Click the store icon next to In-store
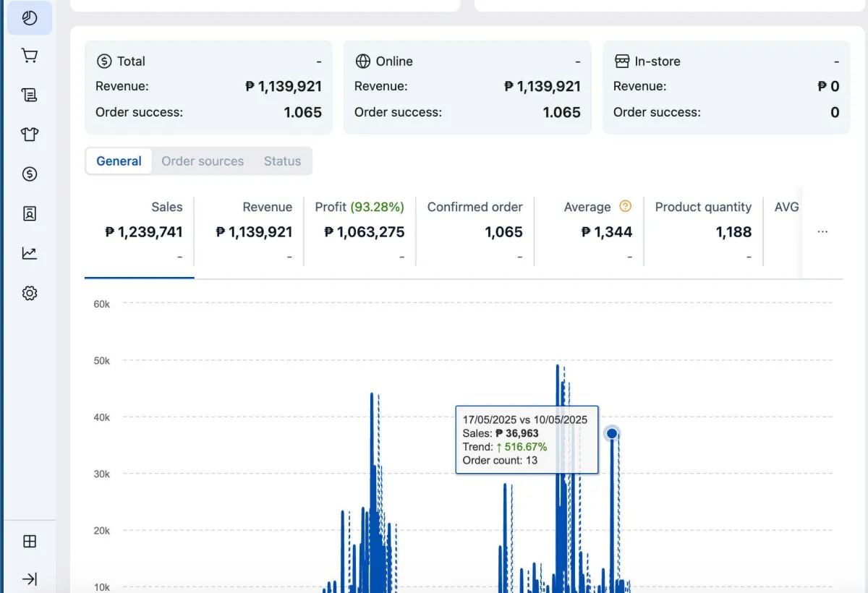 coord(622,61)
